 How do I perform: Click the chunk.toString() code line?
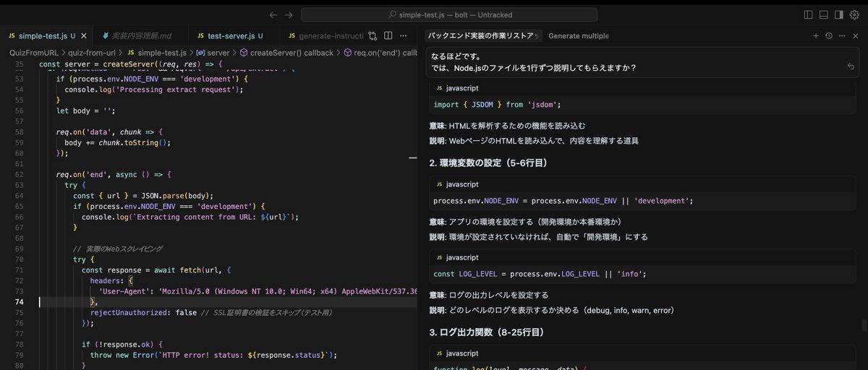[117, 142]
